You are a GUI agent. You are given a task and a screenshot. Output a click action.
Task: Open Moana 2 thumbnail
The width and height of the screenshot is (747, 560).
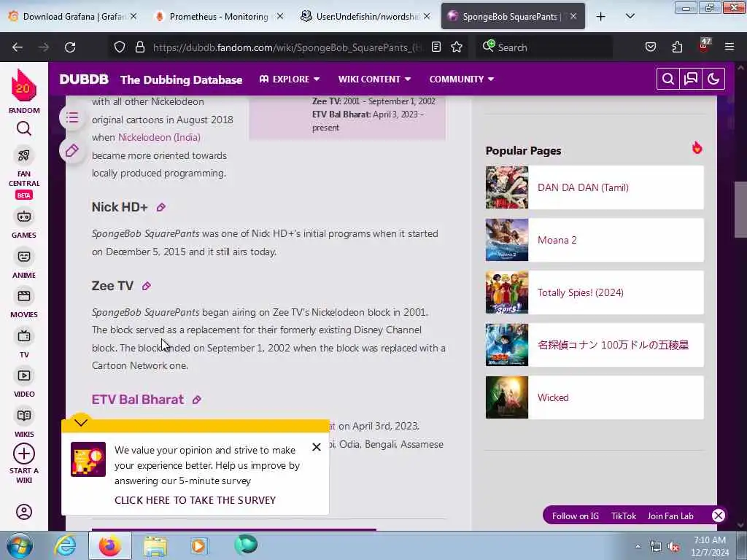[x=507, y=240]
